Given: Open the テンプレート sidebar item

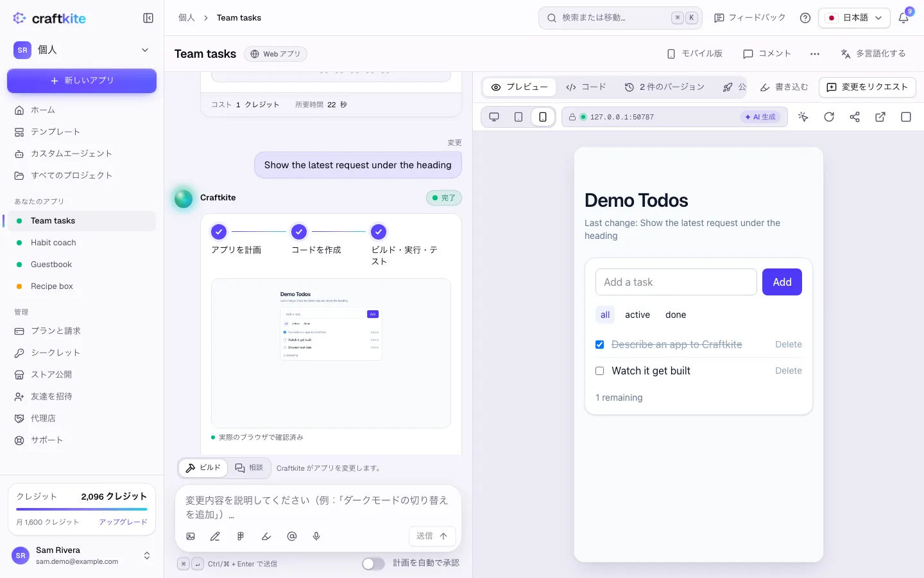Looking at the screenshot, I should click(81, 132).
